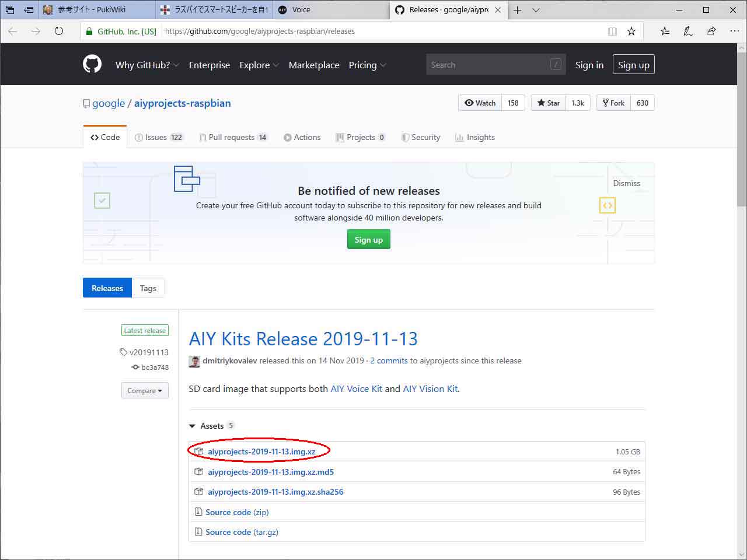The image size is (747, 560).
Task: Open the browser settings ellipsis menu
Action: click(734, 32)
